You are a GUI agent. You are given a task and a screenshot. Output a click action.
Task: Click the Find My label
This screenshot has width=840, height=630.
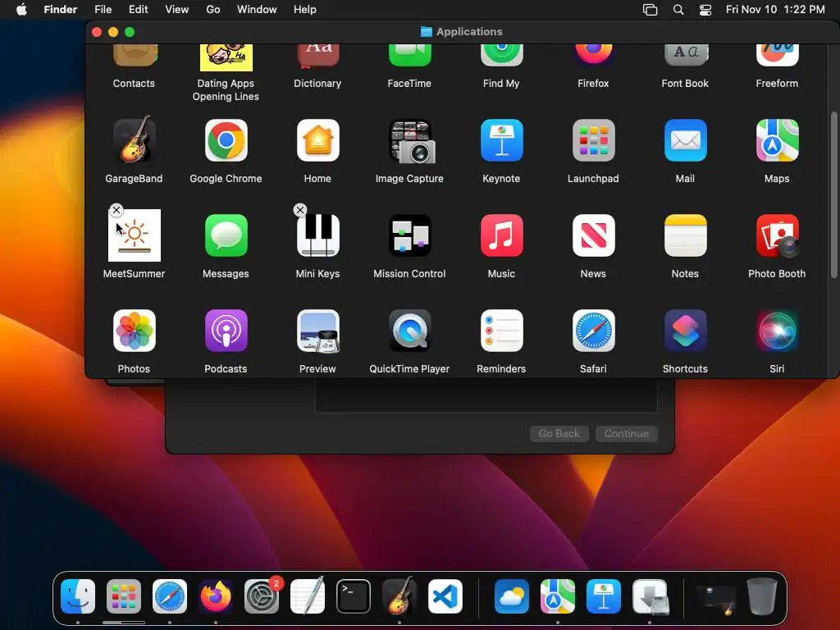[501, 84]
